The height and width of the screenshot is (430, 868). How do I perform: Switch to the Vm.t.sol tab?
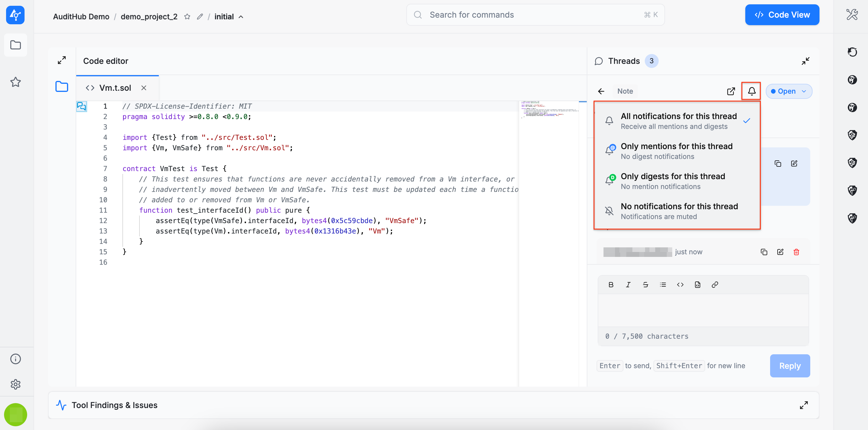[115, 88]
